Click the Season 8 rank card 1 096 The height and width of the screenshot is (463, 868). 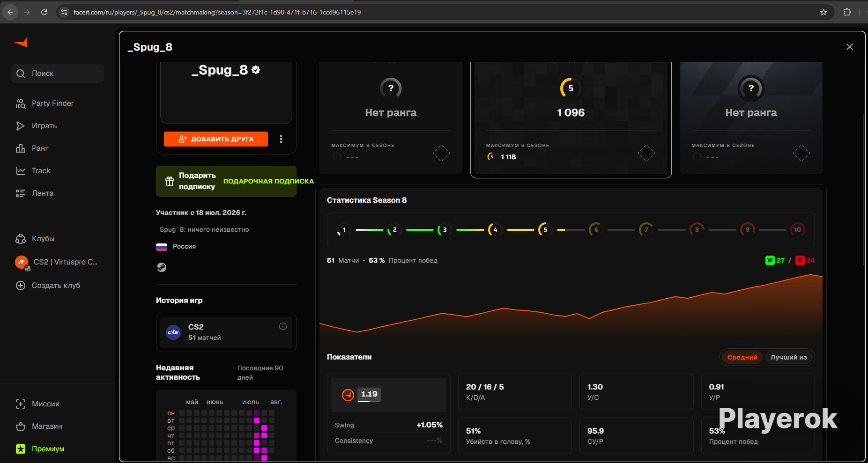click(571, 119)
